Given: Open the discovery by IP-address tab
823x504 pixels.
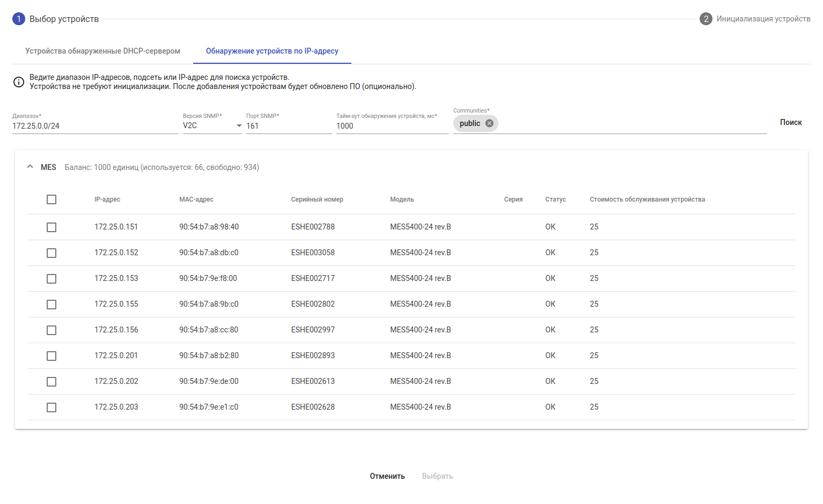Looking at the screenshot, I should 272,51.
